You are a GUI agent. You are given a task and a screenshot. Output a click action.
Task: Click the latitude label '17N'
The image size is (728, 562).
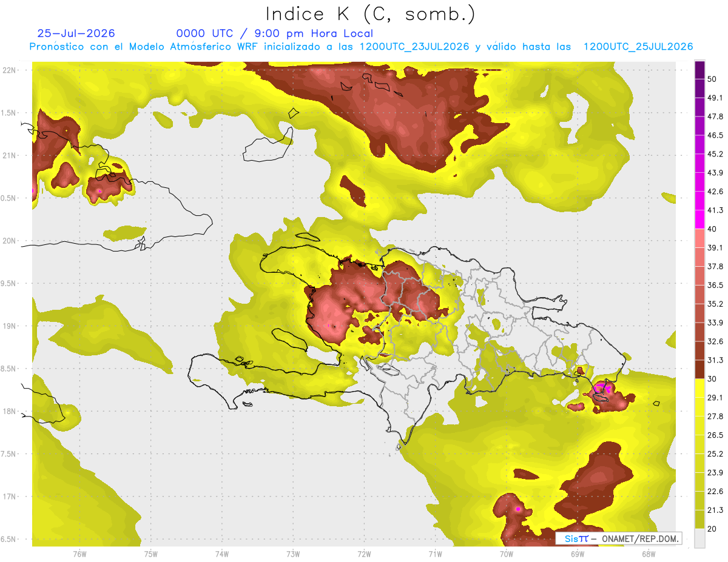pos(10,497)
